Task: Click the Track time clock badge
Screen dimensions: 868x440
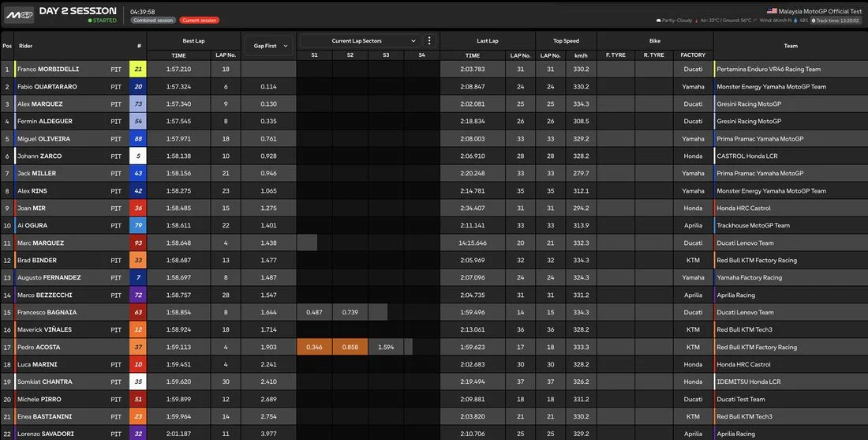Action: [x=836, y=21]
